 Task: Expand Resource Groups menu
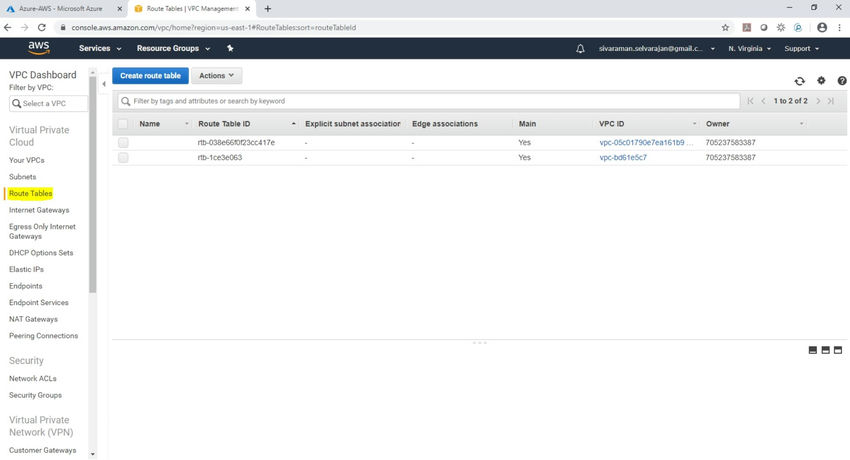click(x=173, y=48)
